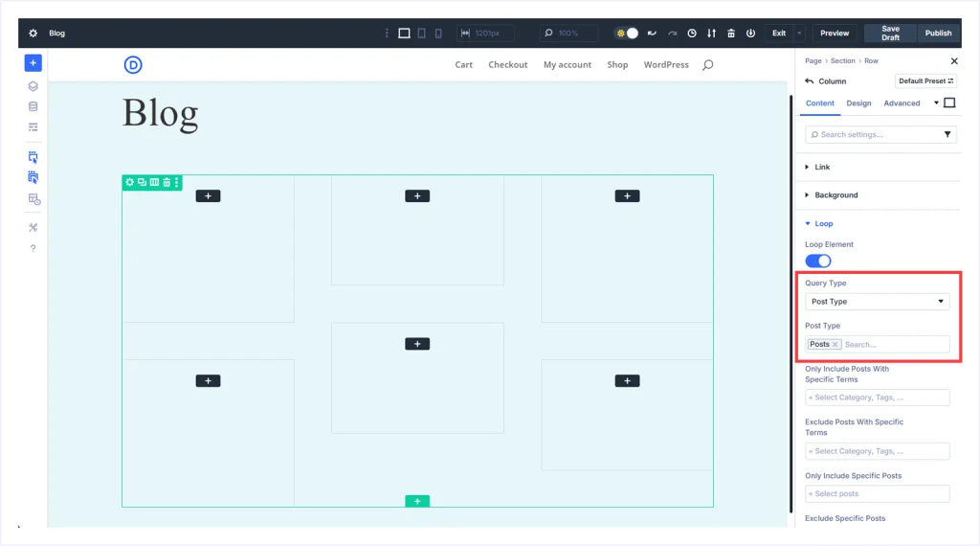Toggle the Loop Element switch
Image resolution: width=980 pixels, height=546 pixels.
[x=817, y=261]
